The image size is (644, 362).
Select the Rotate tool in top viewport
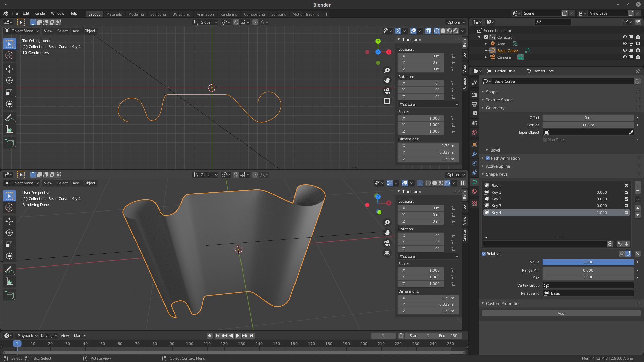pos(9,80)
